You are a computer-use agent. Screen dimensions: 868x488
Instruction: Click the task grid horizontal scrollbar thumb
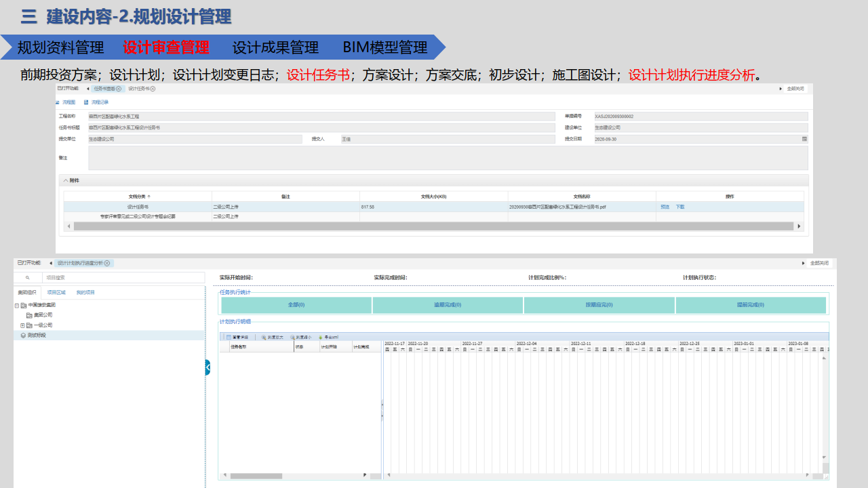tap(256, 476)
